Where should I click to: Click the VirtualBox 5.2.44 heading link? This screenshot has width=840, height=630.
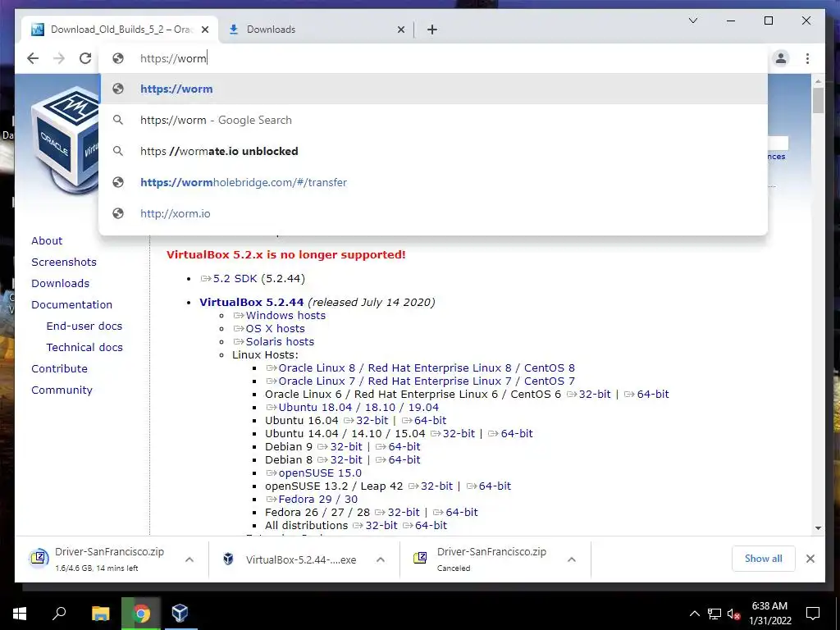pyautogui.click(x=251, y=302)
